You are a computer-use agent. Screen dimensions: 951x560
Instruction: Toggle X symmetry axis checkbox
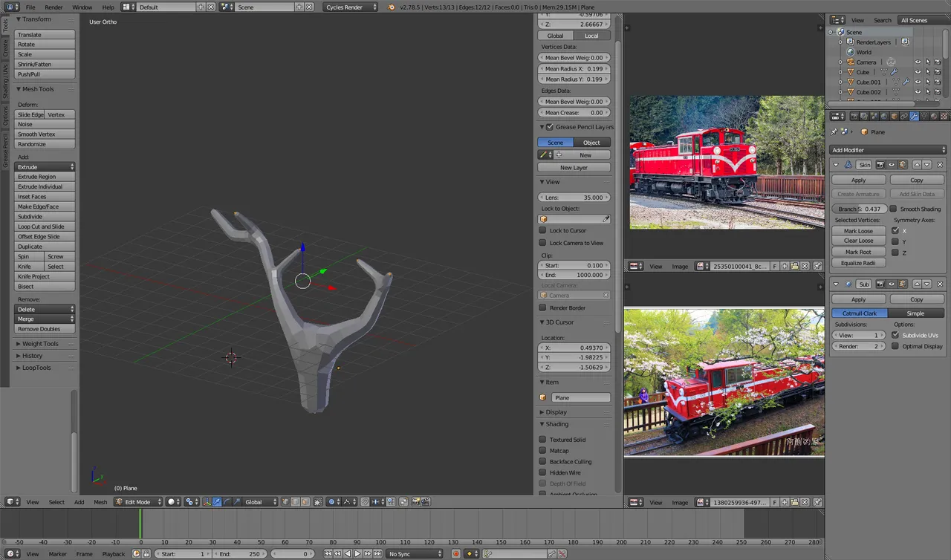tap(895, 230)
